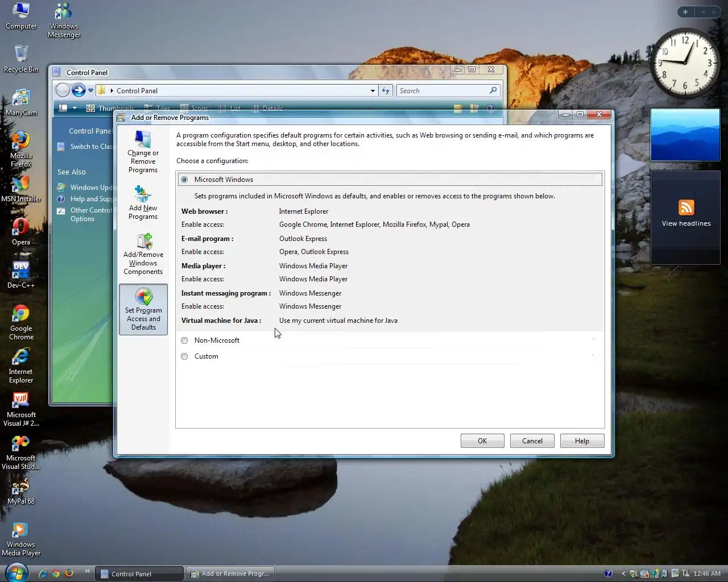728x582 pixels.
Task: Click the slideshow picture gadget
Action: point(685,135)
